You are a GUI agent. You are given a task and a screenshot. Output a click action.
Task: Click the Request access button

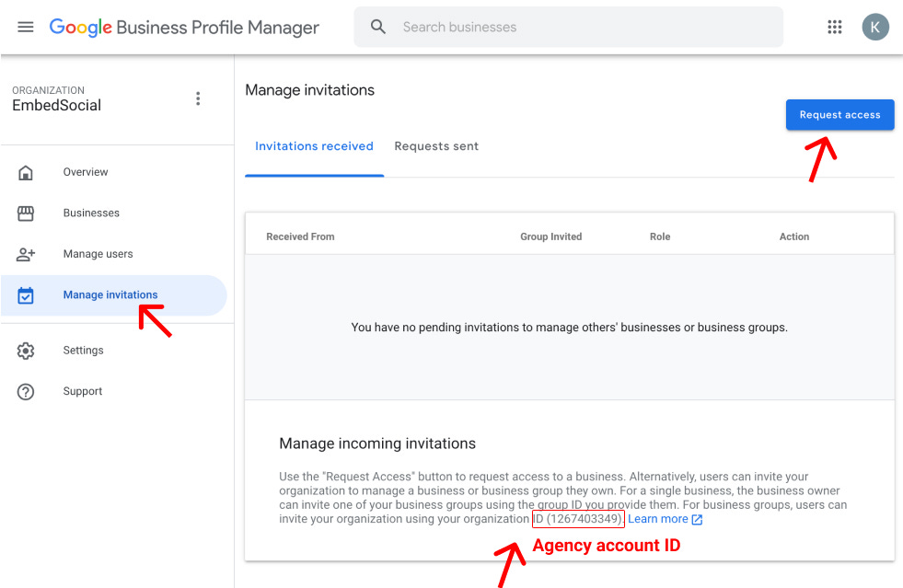[x=839, y=115]
